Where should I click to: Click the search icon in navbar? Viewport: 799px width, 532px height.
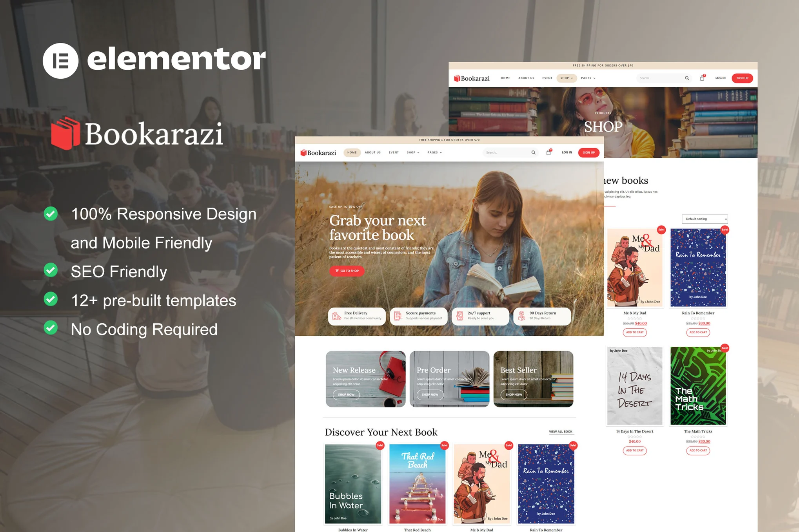pyautogui.click(x=533, y=153)
